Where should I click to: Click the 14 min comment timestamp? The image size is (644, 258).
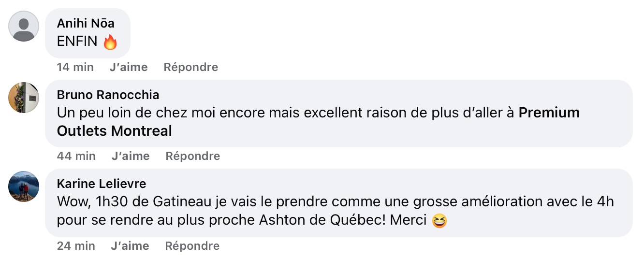click(75, 67)
